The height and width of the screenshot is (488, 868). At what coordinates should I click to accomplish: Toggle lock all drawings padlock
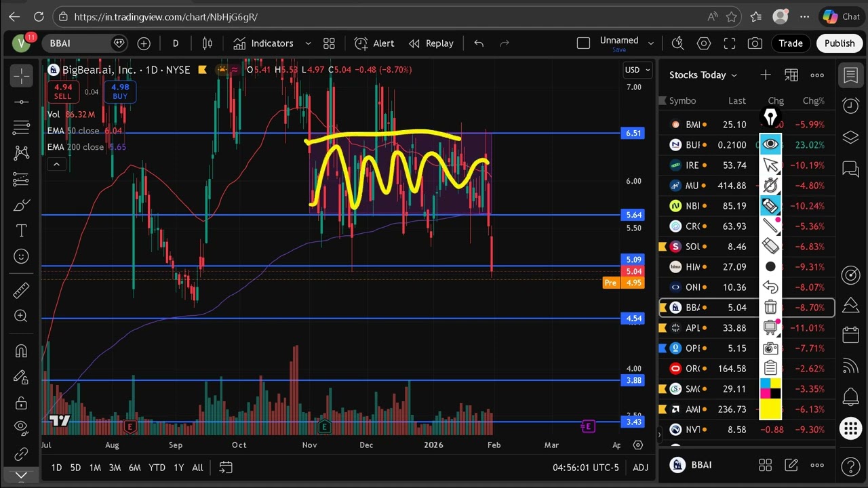(21, 402)
